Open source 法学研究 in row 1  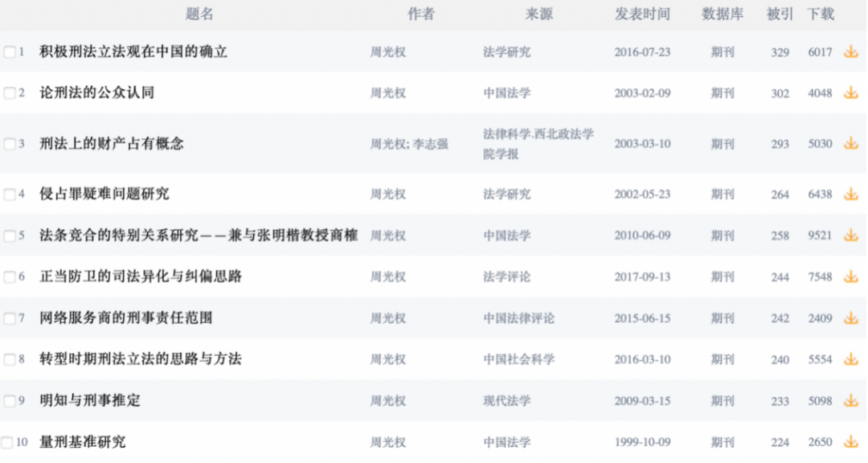point(506,52)
